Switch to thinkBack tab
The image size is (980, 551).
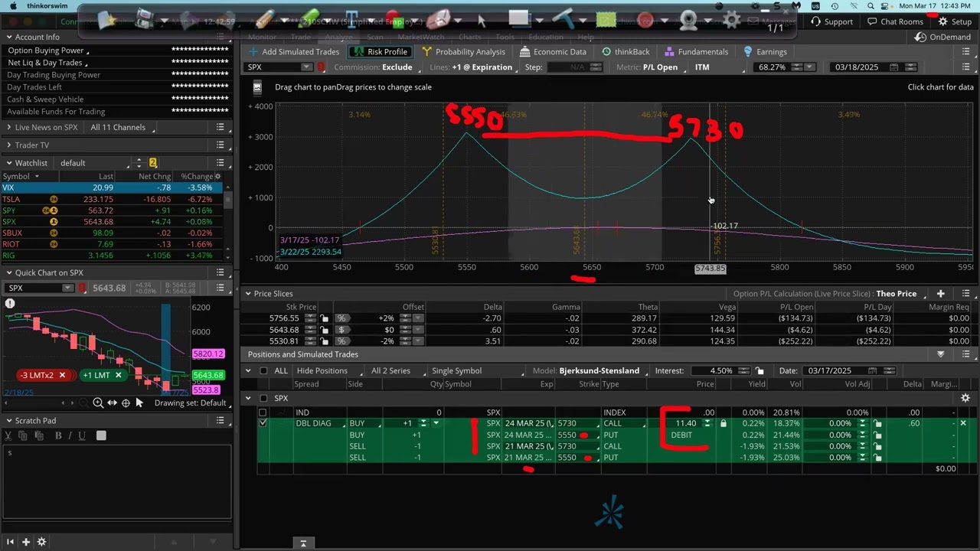tap(626, 52)
